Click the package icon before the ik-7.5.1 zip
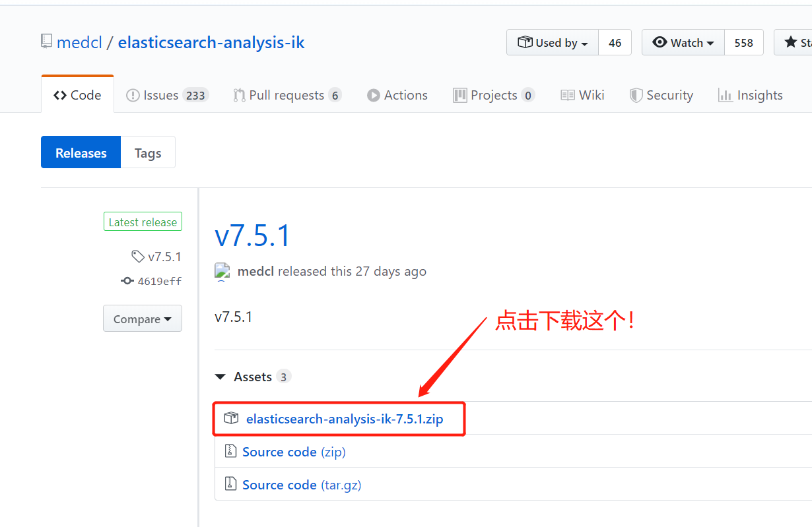Viewport: 812px width, 527px height. pyautogui.click(x=230, y=418)
